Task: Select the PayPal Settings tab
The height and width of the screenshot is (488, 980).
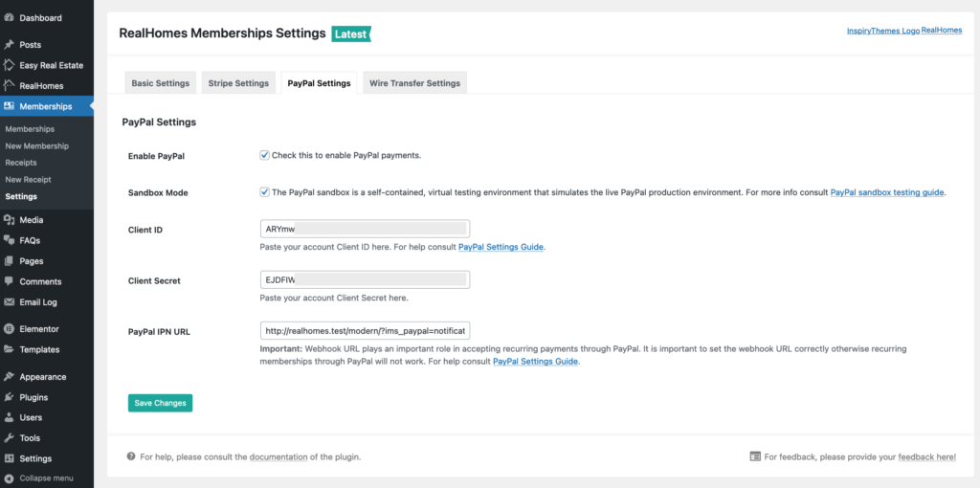Action: point(319,83)
